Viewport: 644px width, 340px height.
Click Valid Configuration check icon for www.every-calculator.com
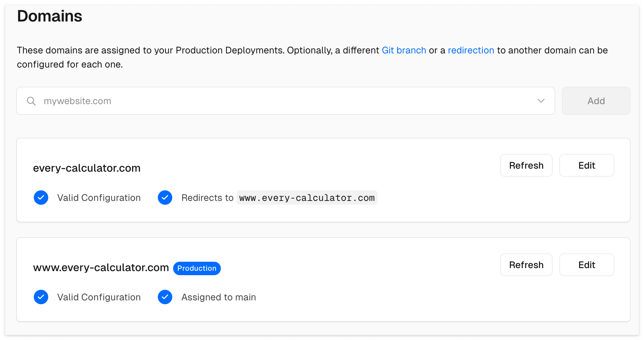(41, 297)
